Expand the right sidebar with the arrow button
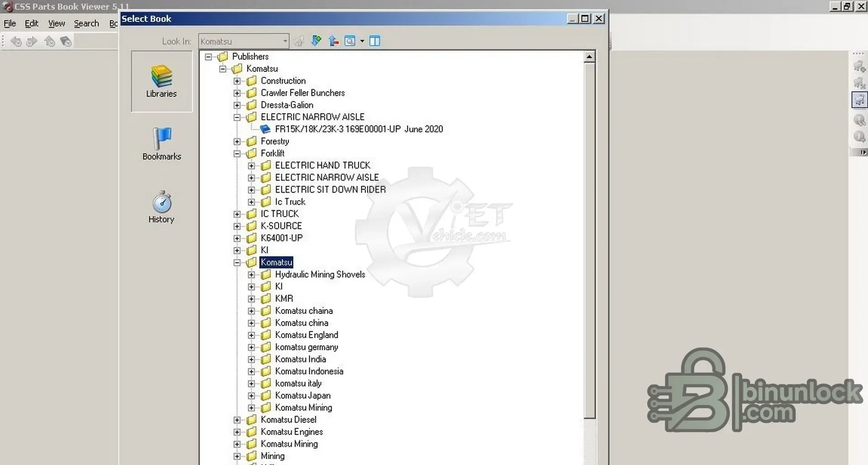The image size is (868, 465). tap(863, 152)
